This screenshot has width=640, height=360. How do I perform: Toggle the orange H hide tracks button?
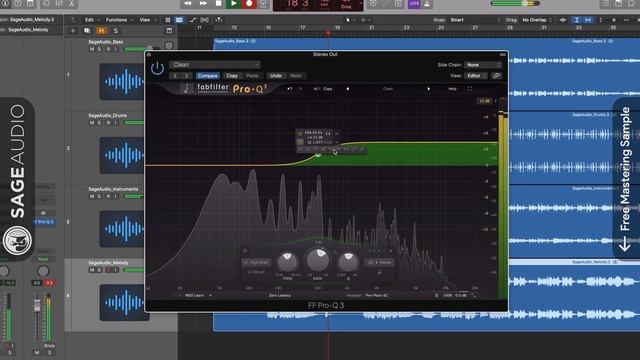click(x=101, y=31)
